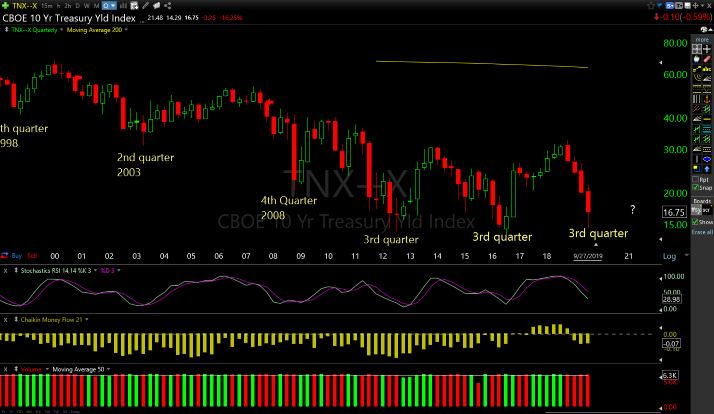Select the yellow arcs drawing tool
Viewport: 714px width, 414px height.
pyautogui.click(x=697, y=78)
